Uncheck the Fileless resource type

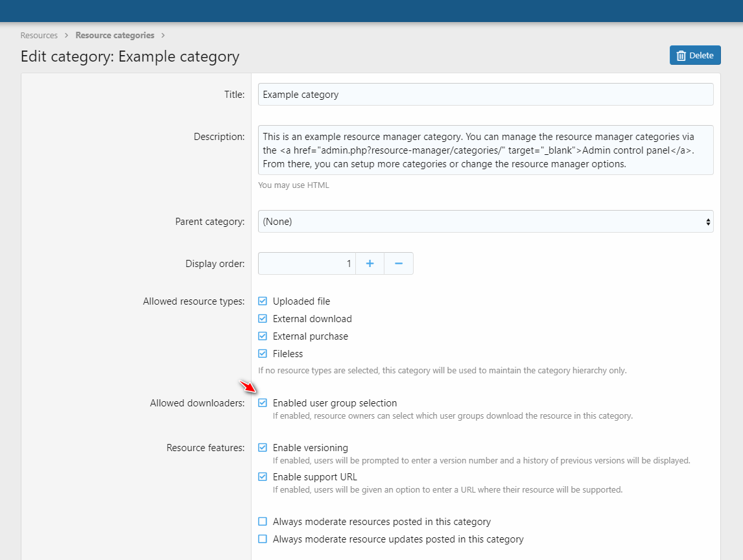(263, 354)
